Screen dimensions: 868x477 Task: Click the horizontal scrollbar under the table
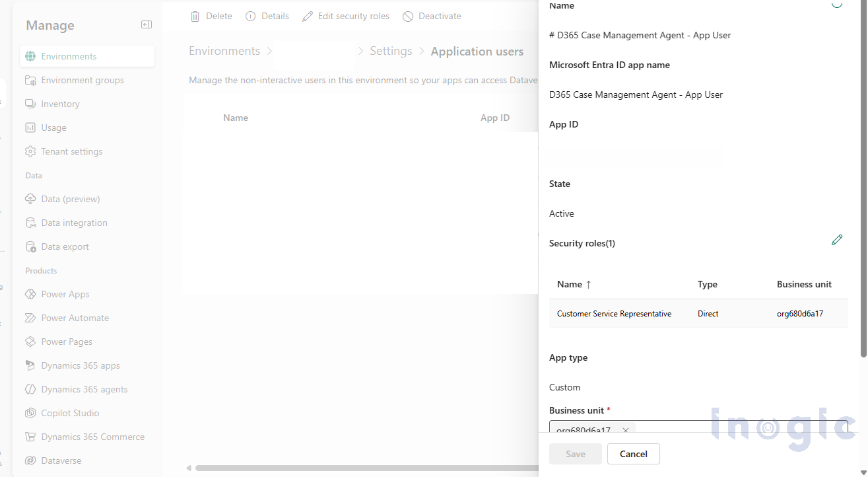(366, 468)
